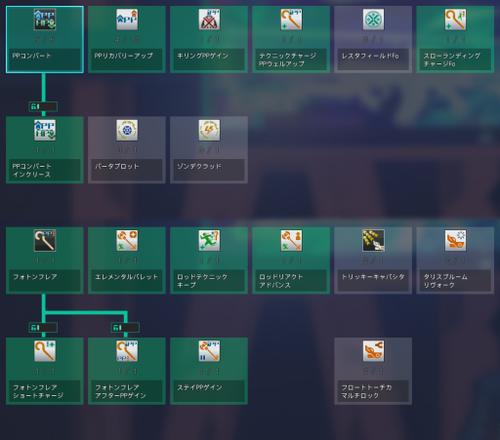Click the バータブロット skill icon
The height and width of the screenshot is (440, 500).
tap(127, 130)
